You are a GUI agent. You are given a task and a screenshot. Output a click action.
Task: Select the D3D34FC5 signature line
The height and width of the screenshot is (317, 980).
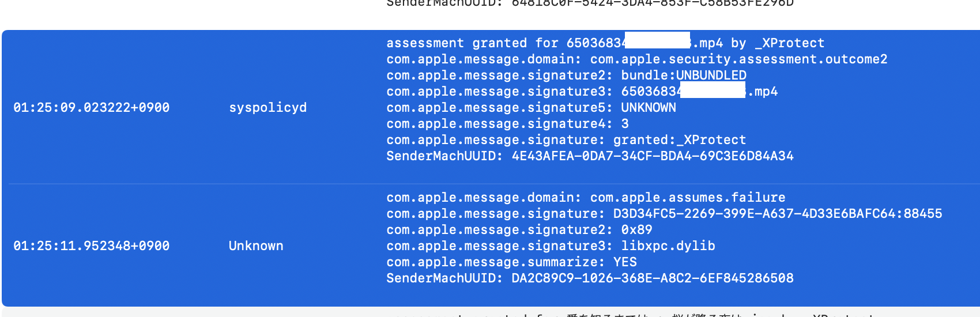(x=664, y=214)
